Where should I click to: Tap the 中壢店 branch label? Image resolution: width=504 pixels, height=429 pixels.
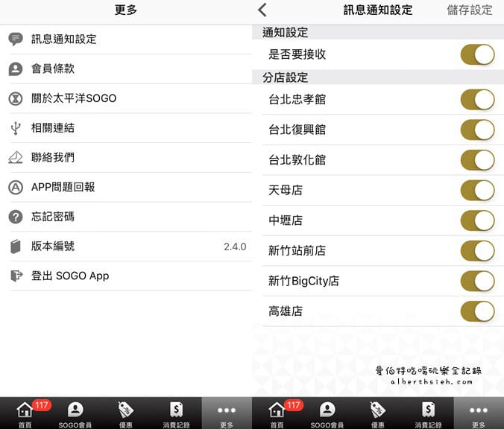point(286,220)
